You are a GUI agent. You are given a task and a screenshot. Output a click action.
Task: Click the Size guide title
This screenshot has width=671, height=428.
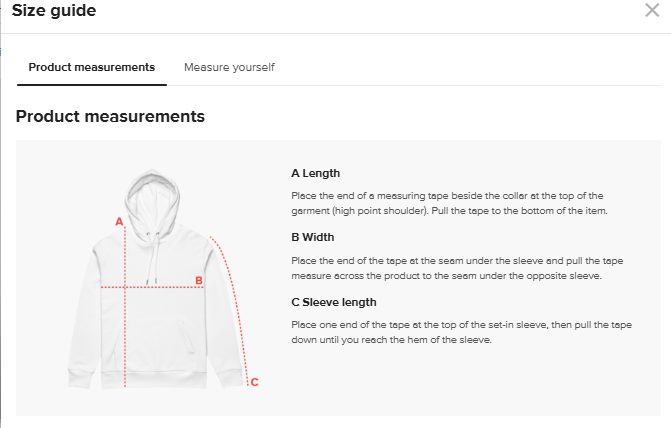54,10
